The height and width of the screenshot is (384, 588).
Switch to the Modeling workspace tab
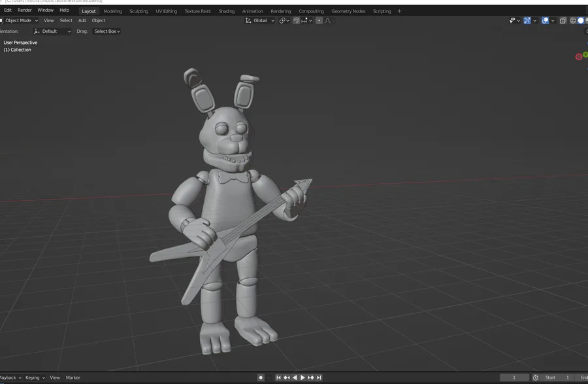point(112,11)
